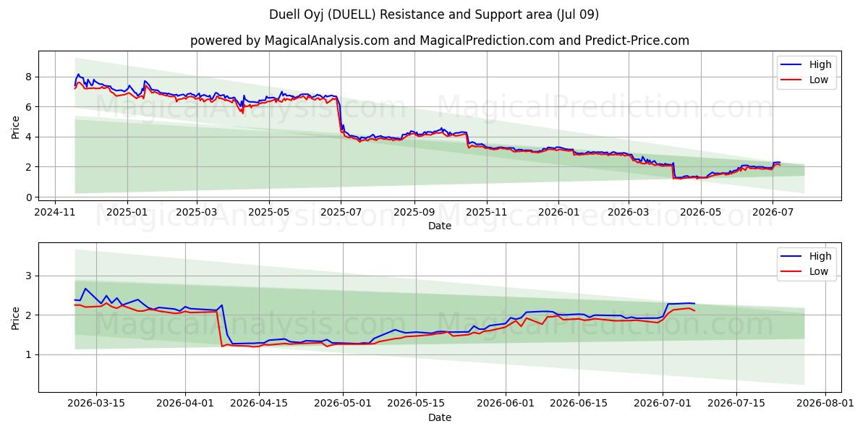
Task: Click the bottom chart y-axis tick '1'
Action: tap(29, 354)
